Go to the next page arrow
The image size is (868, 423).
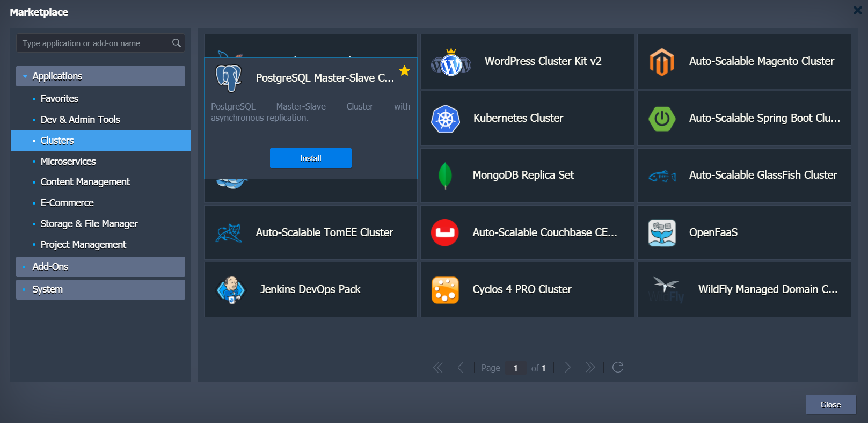[567, 368]
